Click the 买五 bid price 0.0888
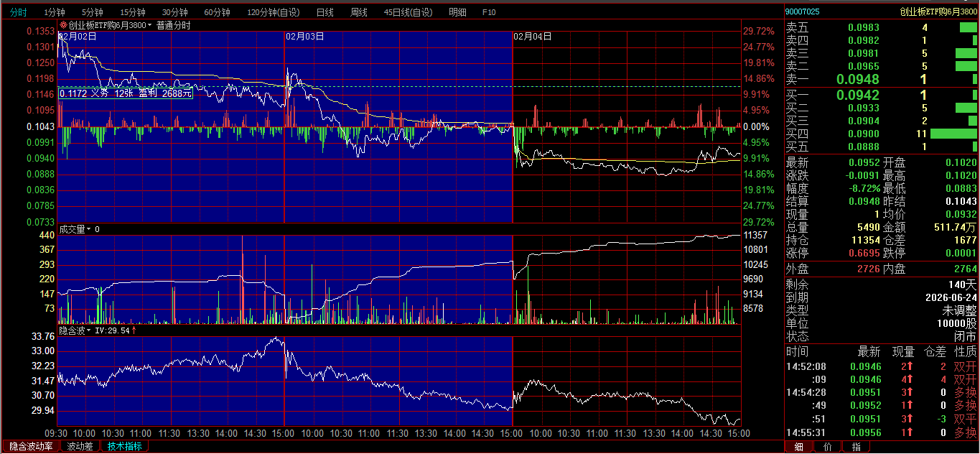Image resolution: width=980 pixels, height=454 pixels. click(x=864, y=147)
